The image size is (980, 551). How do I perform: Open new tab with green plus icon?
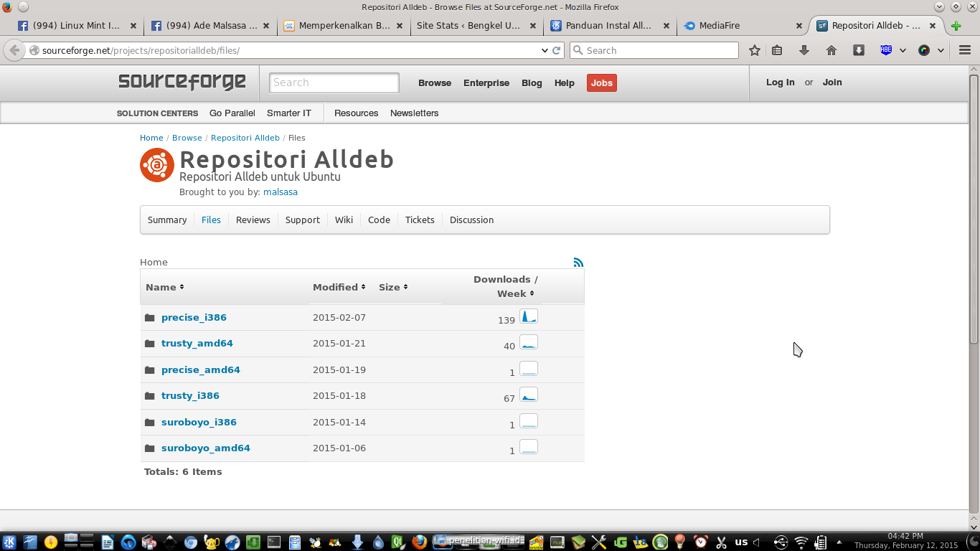coord(956,26)
